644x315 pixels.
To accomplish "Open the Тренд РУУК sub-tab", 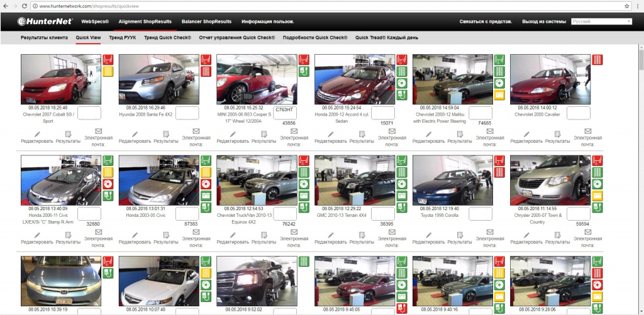I will [x=123, y=37].
